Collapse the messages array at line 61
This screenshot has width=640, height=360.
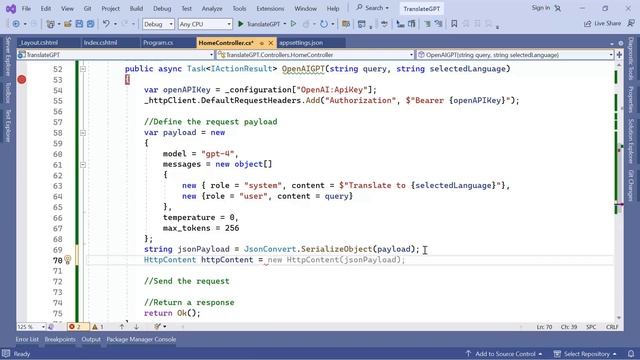point(83,164)
